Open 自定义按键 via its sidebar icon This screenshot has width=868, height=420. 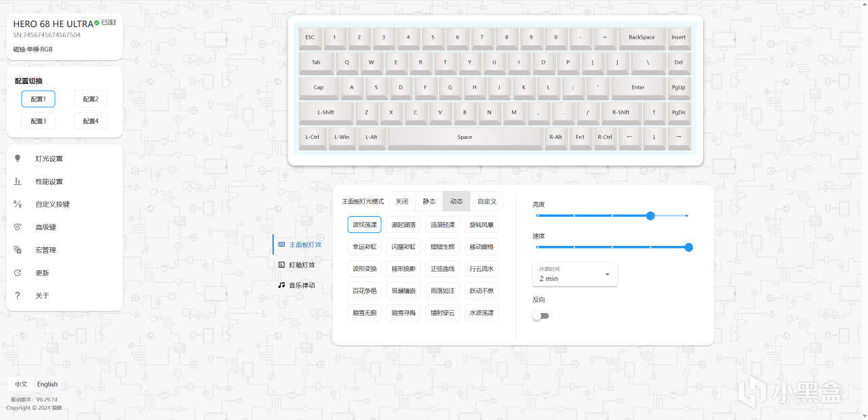coord(18,204)
